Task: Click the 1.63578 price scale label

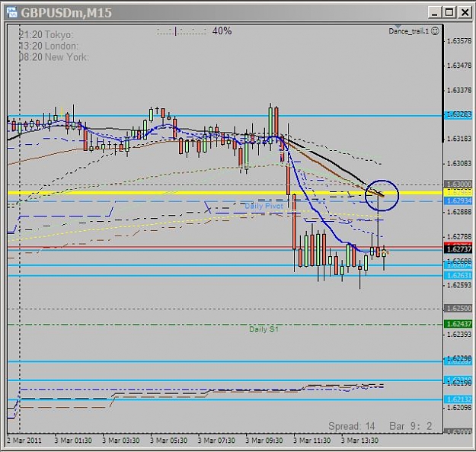Action: [x=459, y=41]
